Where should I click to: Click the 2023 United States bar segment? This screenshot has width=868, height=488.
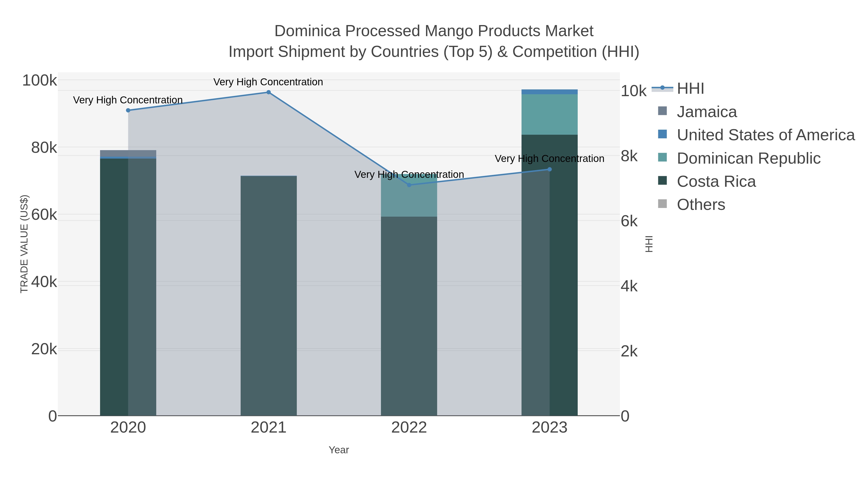click(x=549, y=92)
